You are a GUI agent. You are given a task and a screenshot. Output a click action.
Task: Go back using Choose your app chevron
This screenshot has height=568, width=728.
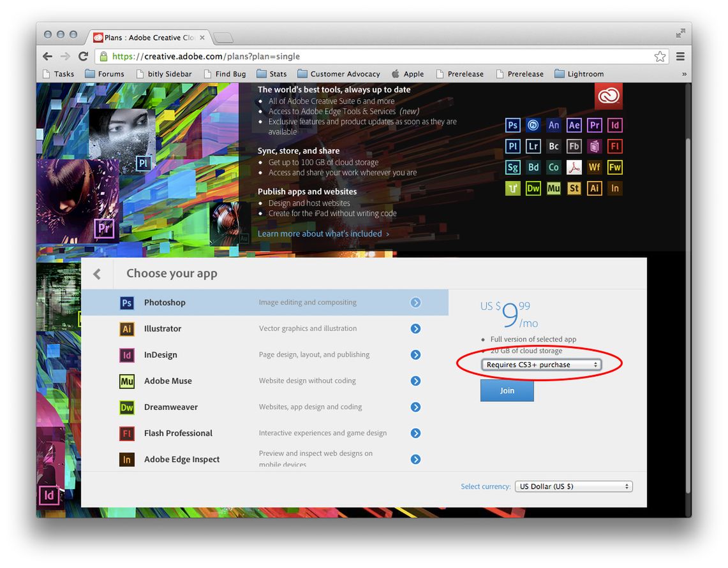(97, 273)
